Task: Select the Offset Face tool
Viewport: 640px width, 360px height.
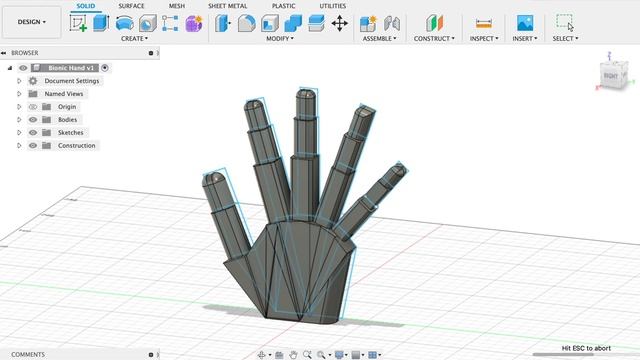Action: [316, 23]
